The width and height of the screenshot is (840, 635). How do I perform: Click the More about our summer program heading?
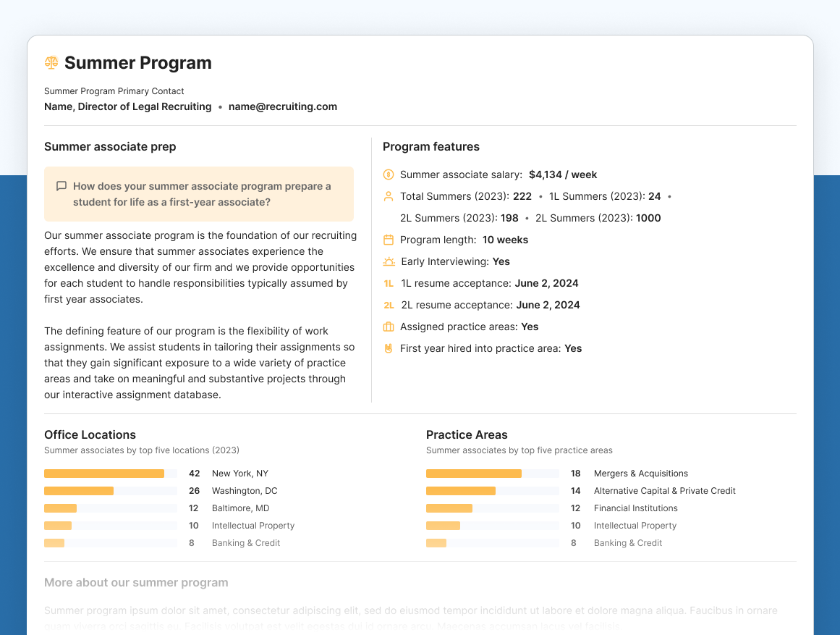pos(136,583)
